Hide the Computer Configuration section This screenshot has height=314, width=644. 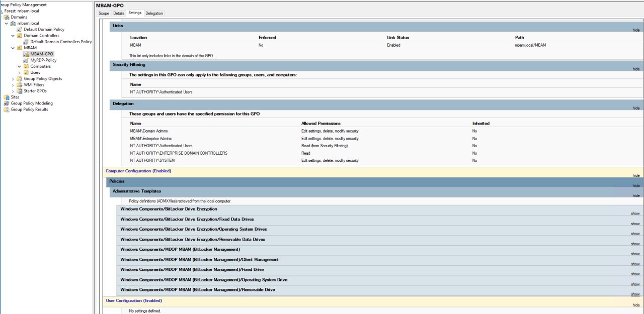[x=636, y=175]
